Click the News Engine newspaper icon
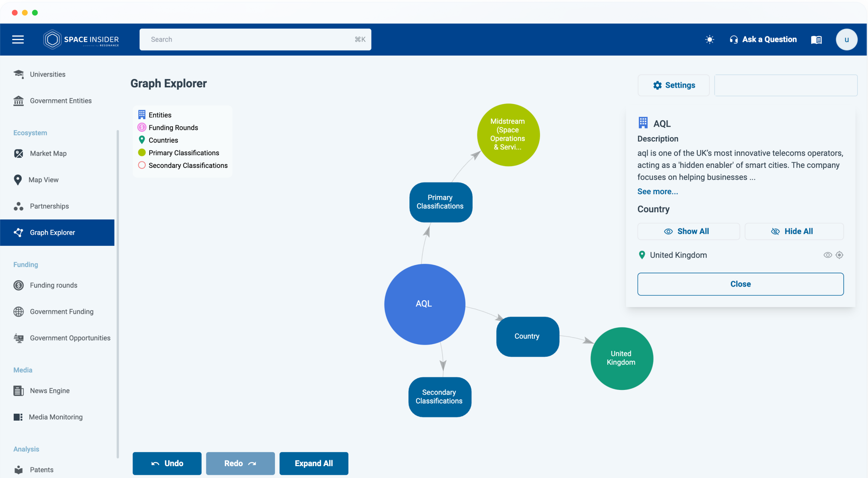 [18, 391]
